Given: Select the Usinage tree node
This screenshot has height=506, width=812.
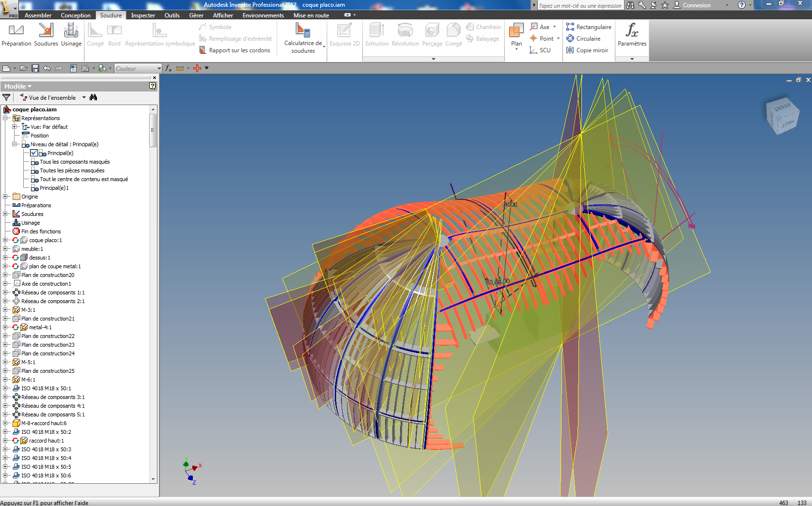Looking at the screenshot, I should [x=31, y=223].
